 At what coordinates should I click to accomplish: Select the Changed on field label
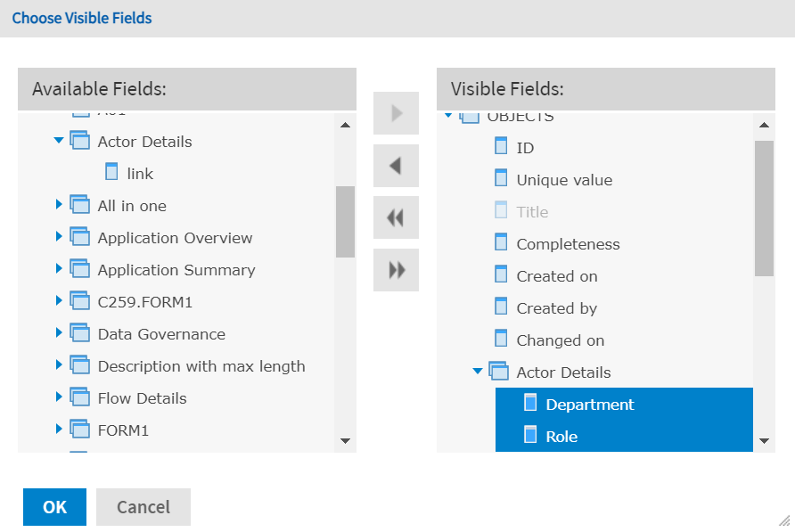[561, 340]
